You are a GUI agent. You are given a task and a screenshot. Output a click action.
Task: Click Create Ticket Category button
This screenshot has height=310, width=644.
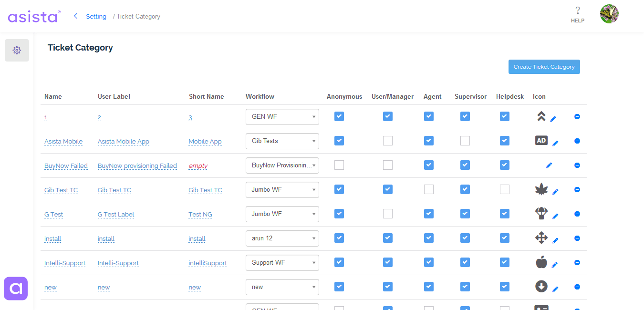pos(544,67)
